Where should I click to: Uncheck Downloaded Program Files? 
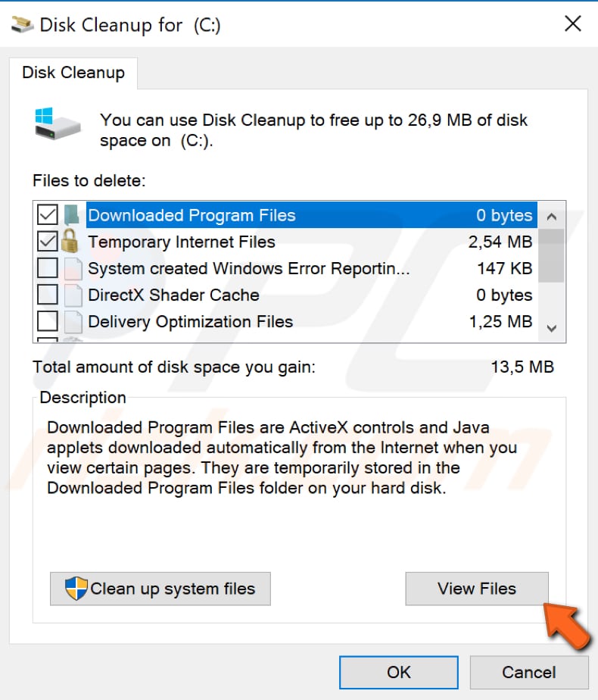[x=47, y=214]
